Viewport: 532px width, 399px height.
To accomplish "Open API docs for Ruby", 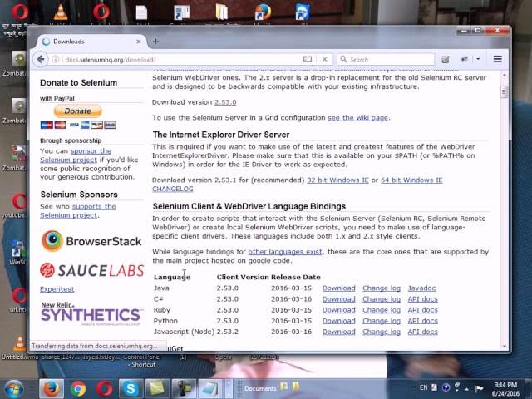I will point(423,310).
